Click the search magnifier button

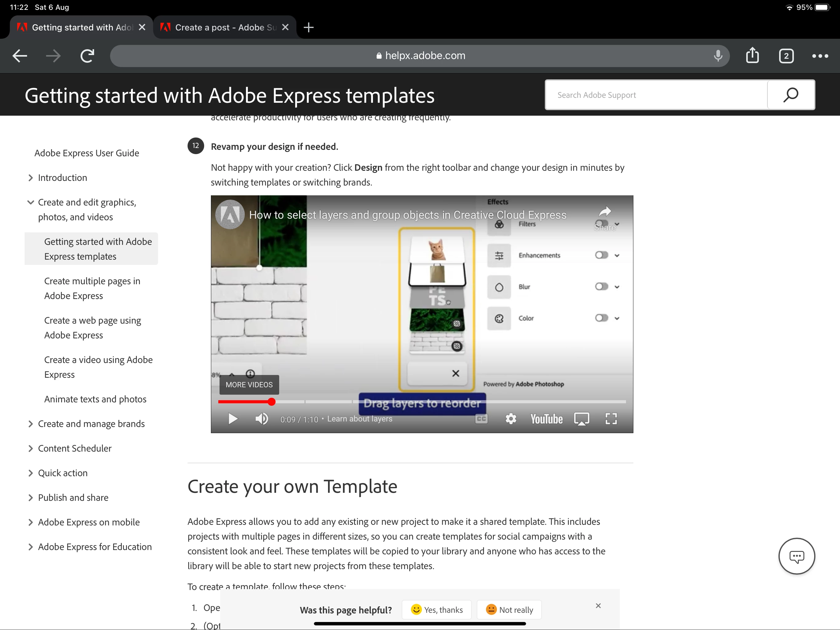(790, 95)
